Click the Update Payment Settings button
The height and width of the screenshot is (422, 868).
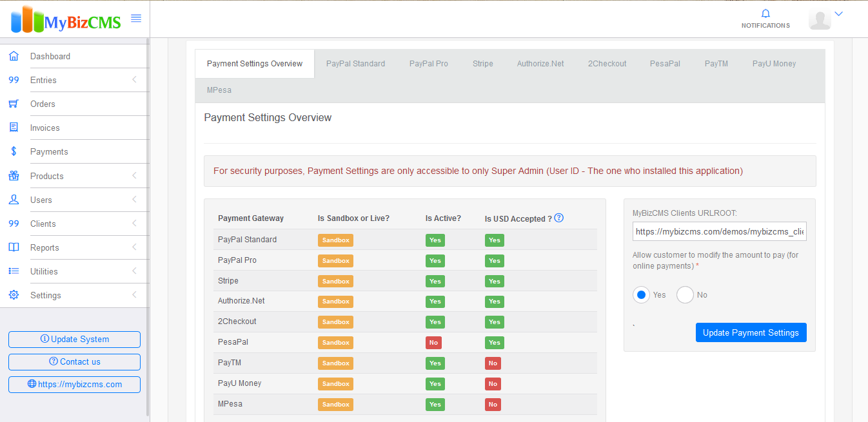click(x=751, y=332)
